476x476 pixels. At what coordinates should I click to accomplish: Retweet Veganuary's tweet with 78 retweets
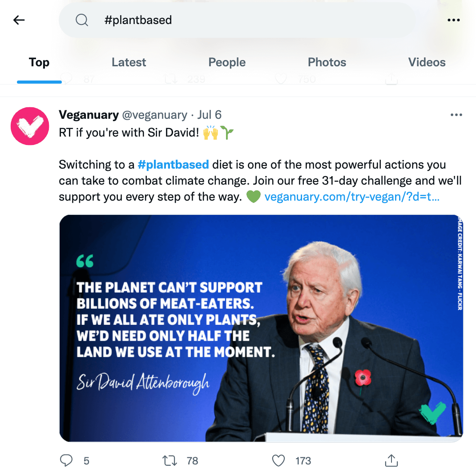pyautogui.click(x=169, y=460)
